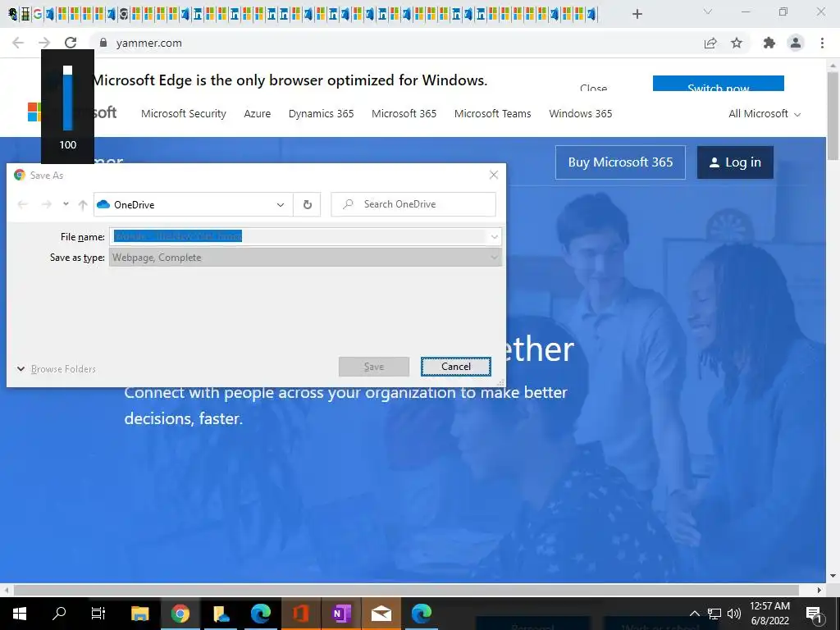Open Microsoft 365 navigation link
Image resolution: width=840 pixels, height=630 pixels.
point(404,113)
